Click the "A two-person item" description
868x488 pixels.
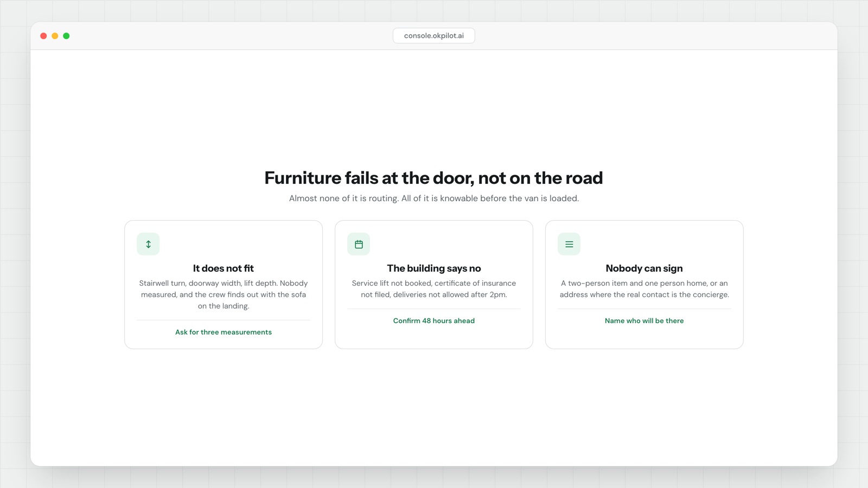pos(644,289)
